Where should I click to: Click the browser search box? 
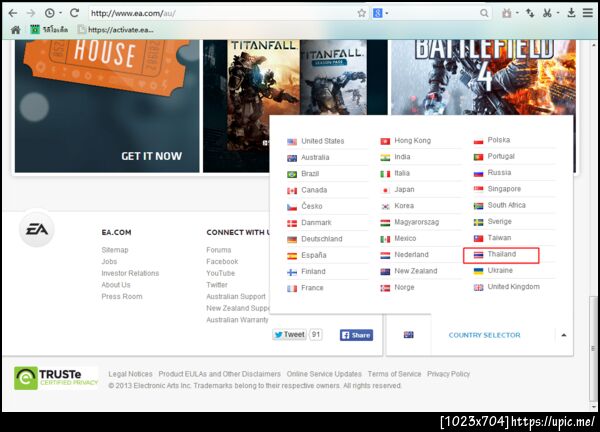click(x=433, y=13)
